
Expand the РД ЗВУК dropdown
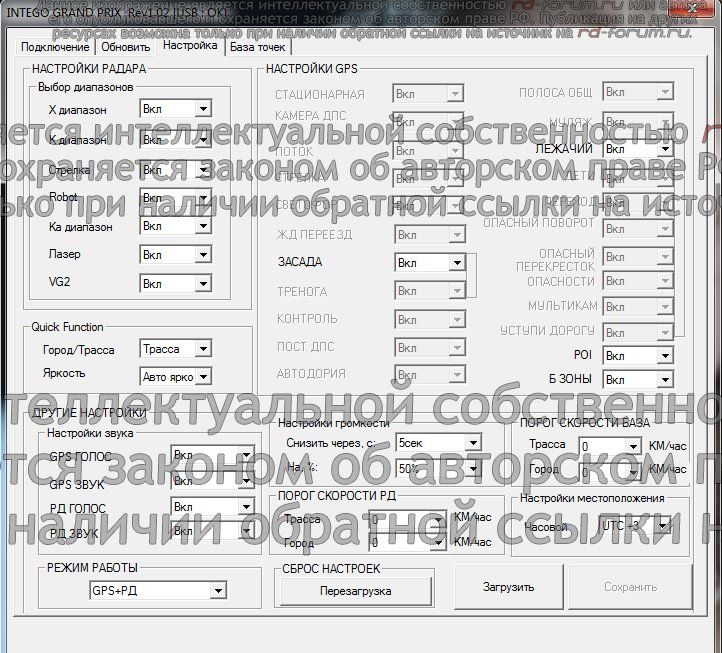point(213,531)
